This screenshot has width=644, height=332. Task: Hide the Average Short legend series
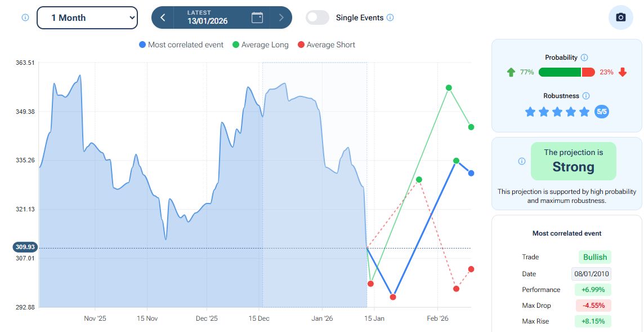pos(327,45)
